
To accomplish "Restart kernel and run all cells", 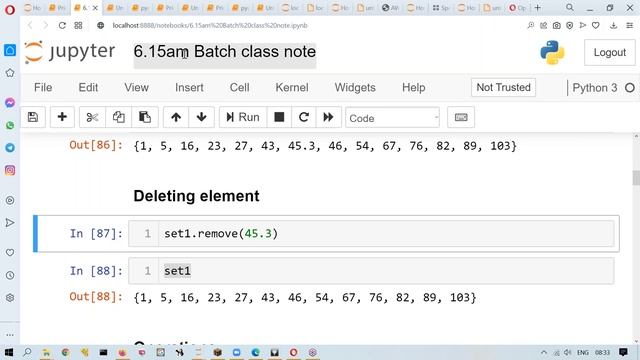I will (328, 117).
